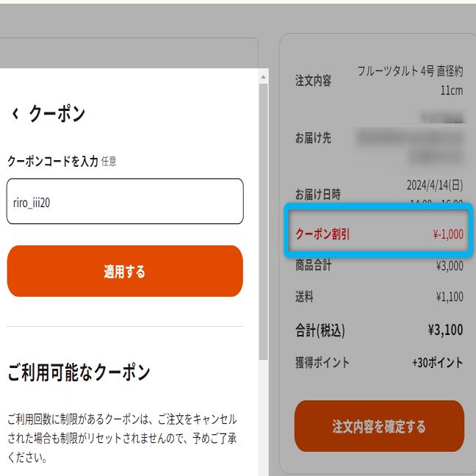Image resolution: width=476 pixels, height=476 pixels.
Task: Click the クーポン割引 label
Action: click(x=322, y=234)
